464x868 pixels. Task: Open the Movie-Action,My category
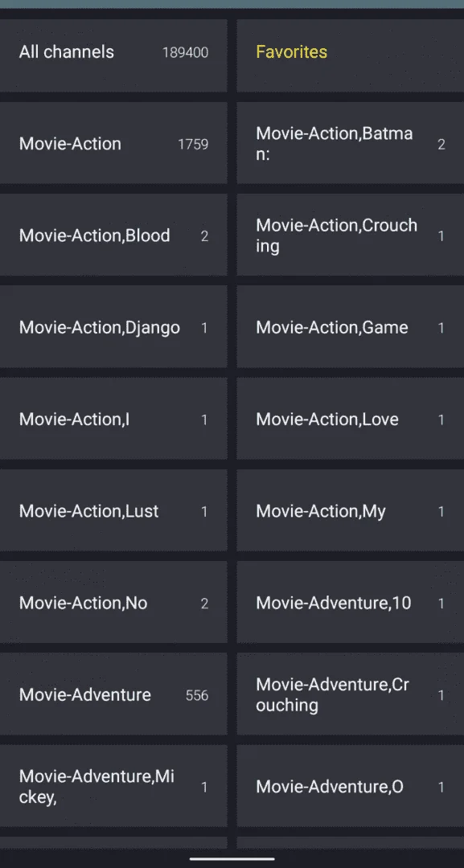(x=351, y=511)
